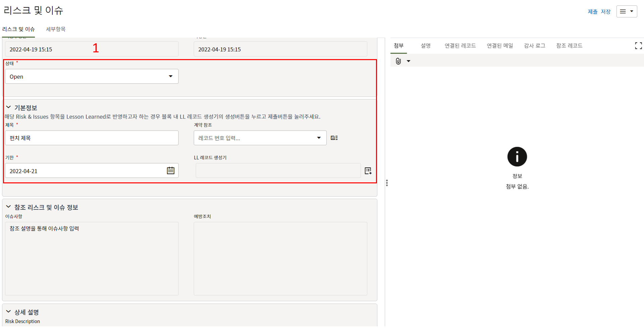The height and width of the screenshot is (329, 644).
Task: Switch to the 감사 로그 tab
Action: coord(534,46)
